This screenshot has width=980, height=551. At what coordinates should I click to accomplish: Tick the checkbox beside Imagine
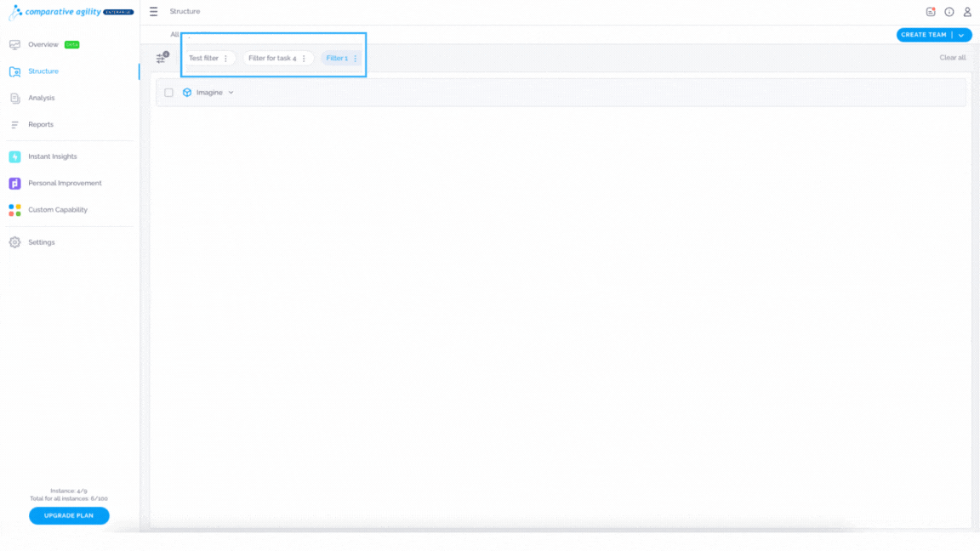pos(168,93)
